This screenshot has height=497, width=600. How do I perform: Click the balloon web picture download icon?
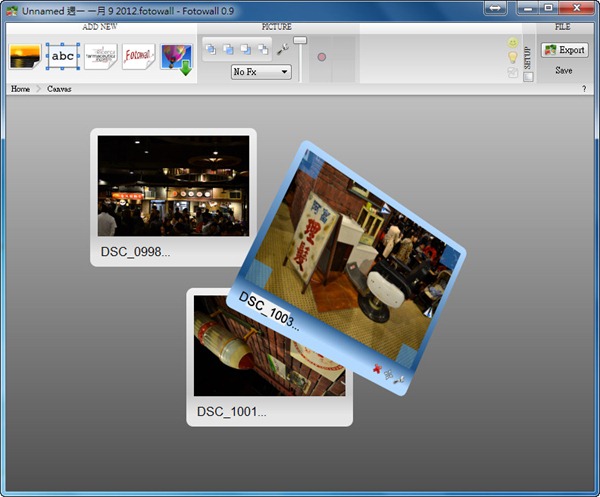176,58
